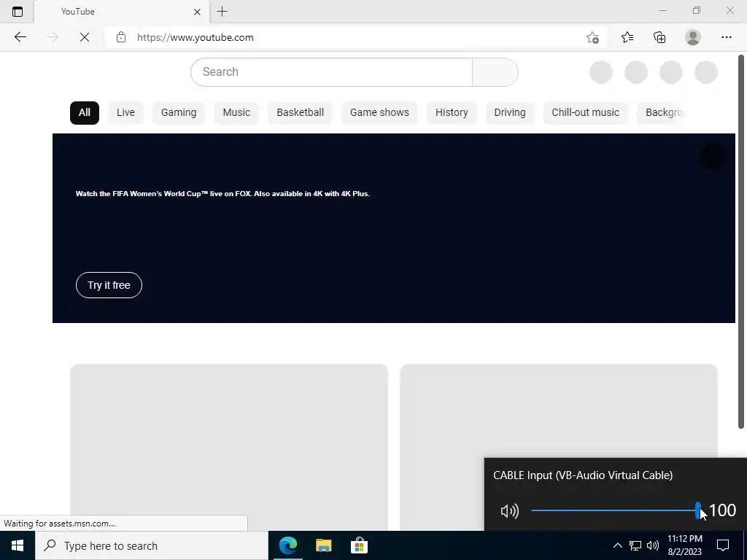Open the Edge tab actions menu icon
Viewport: 747px width, 560px height.
click(18, 12)
